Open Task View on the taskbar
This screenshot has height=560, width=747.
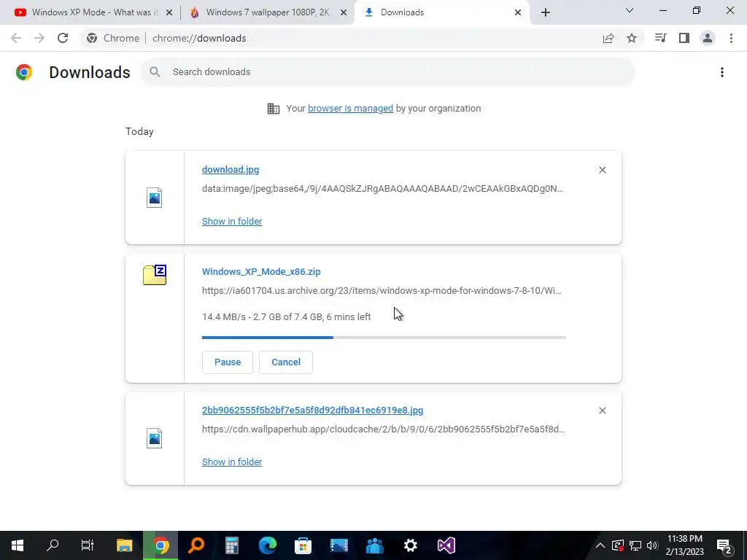[88, 545]
